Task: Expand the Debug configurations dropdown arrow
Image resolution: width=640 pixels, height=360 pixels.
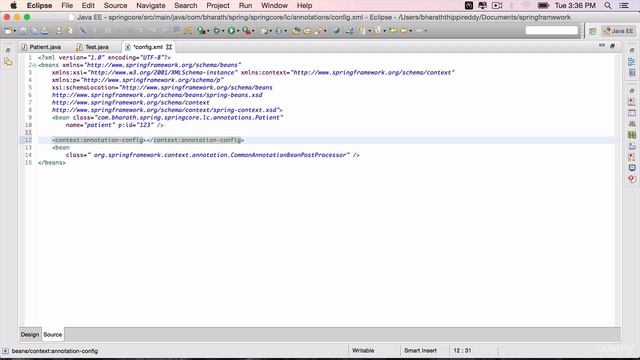Action: [x=223, y=31]
